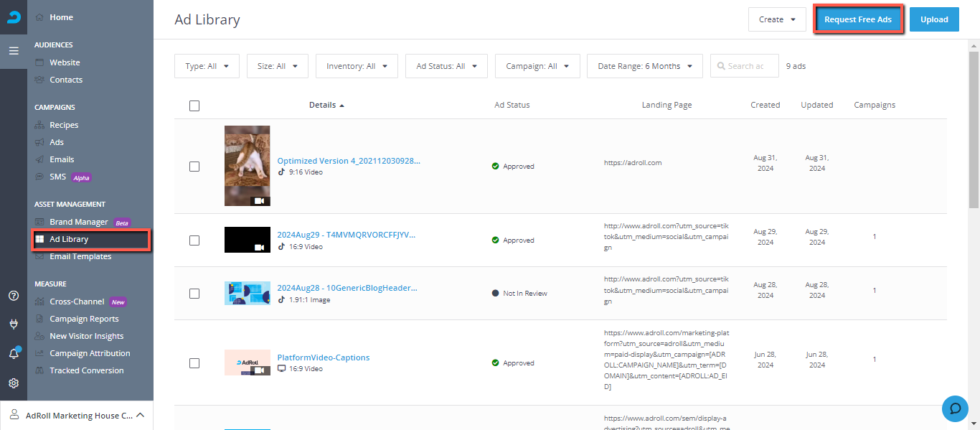Open the Inventory: All filter dropdown
Image resolution: width=980 pixels, height=430 pixels.
357,66
